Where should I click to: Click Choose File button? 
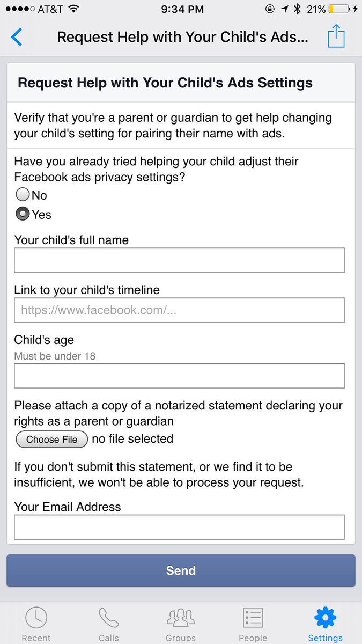(x=51, y=440)
